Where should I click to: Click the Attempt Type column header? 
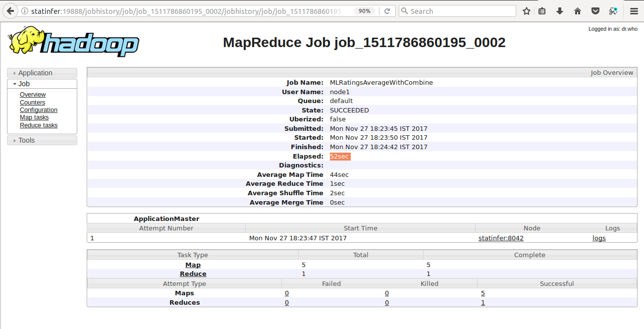point(184,284)
